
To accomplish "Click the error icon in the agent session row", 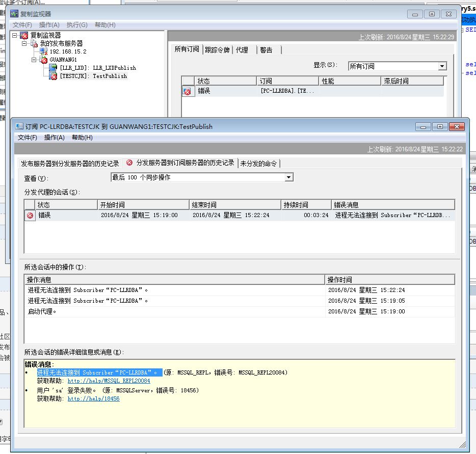I will (x=30, y=216).
